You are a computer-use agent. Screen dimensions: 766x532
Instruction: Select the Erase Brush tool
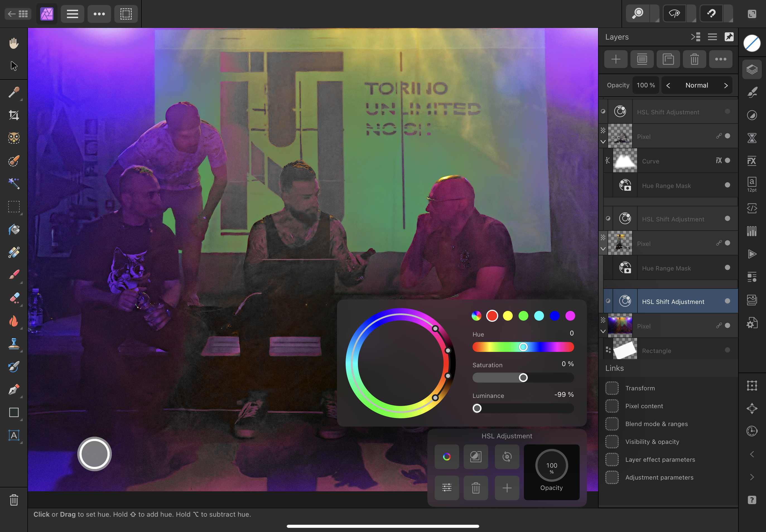click(x=14, y=298)
